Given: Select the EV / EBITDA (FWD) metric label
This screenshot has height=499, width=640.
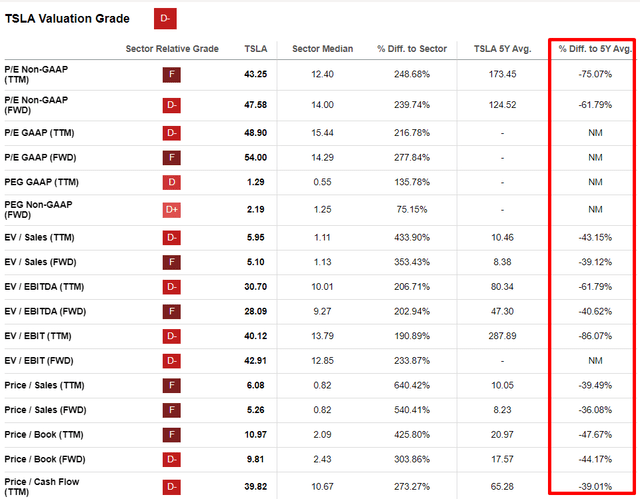Looking at the screenshot, I should pos(45,312).
